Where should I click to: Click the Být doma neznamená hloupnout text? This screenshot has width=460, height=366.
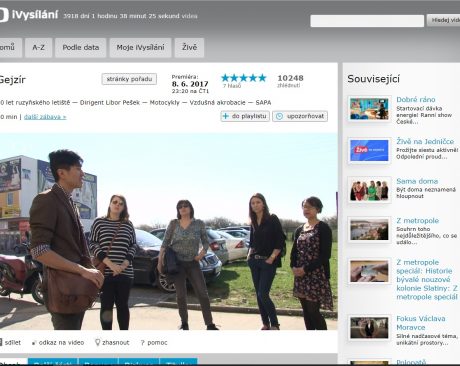[426, 193]
